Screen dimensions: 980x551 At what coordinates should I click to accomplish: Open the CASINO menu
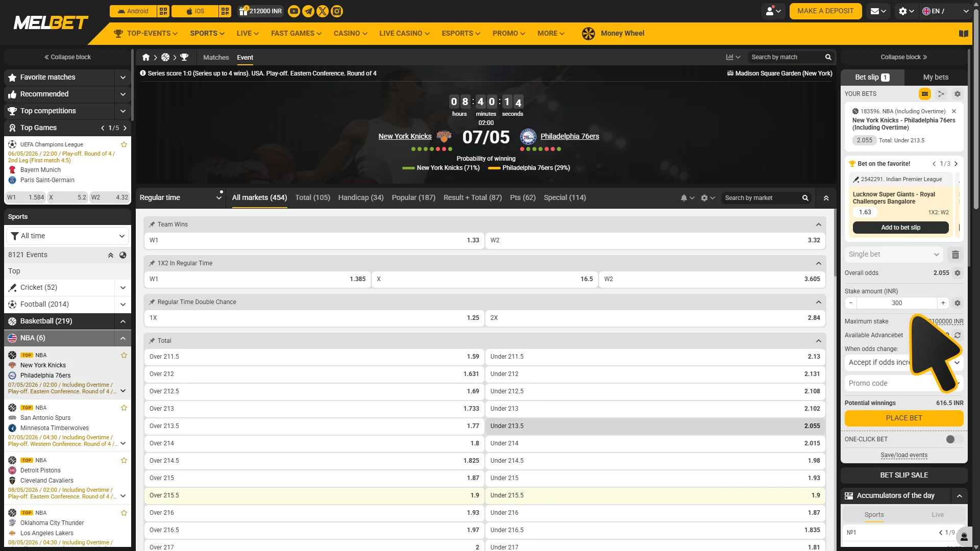350,34
